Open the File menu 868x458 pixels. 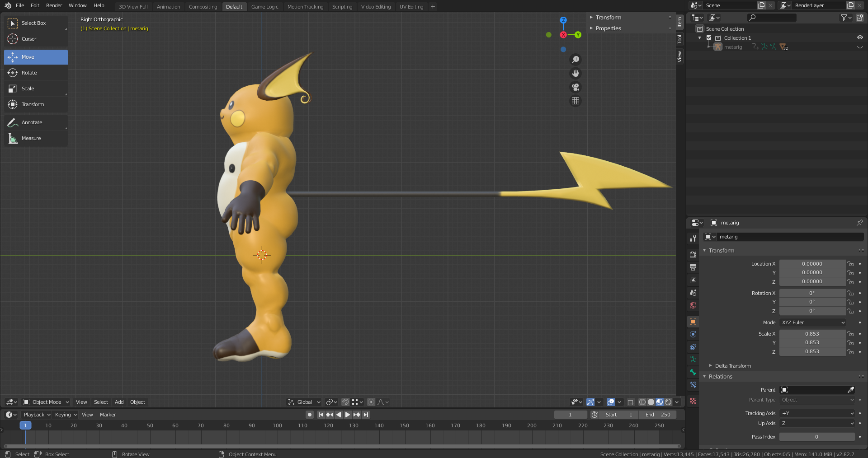(20, 5)
